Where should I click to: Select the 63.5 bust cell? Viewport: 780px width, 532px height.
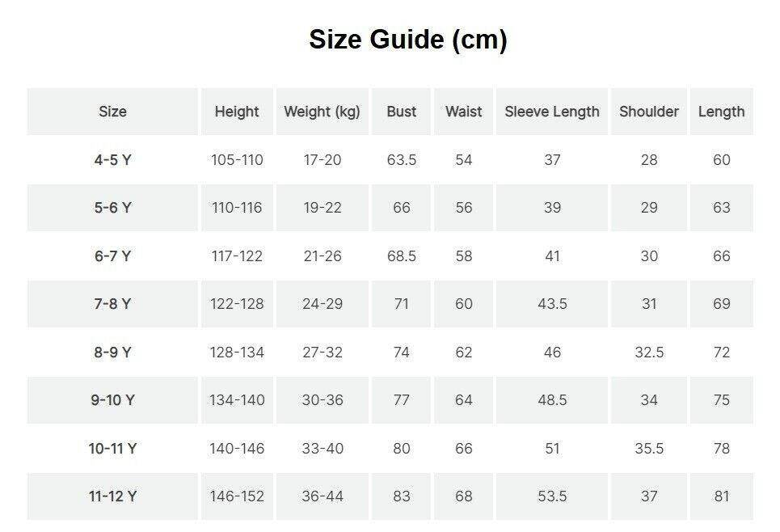[x=402, y=160]
